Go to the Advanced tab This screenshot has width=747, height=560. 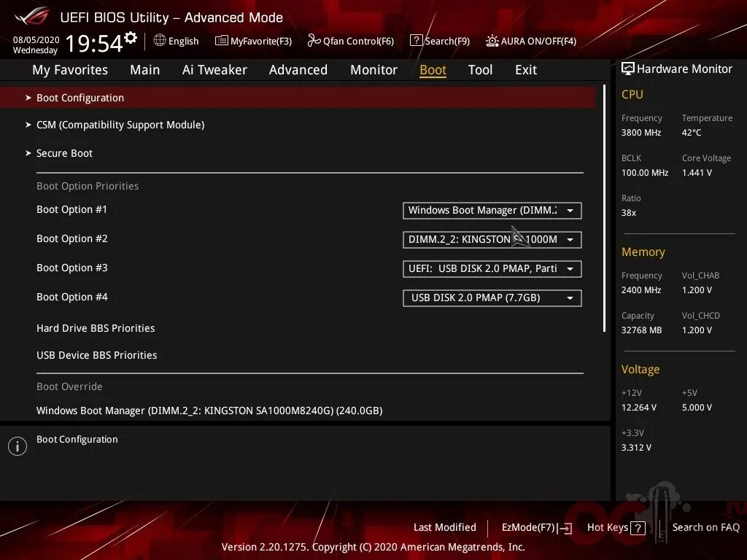(298, 69)
